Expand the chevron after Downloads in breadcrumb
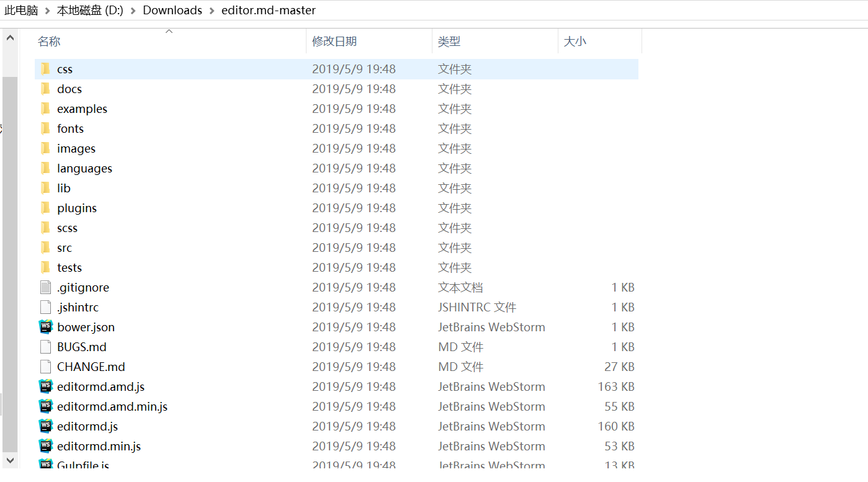The image size is (868, 482). tap(212, 11)
